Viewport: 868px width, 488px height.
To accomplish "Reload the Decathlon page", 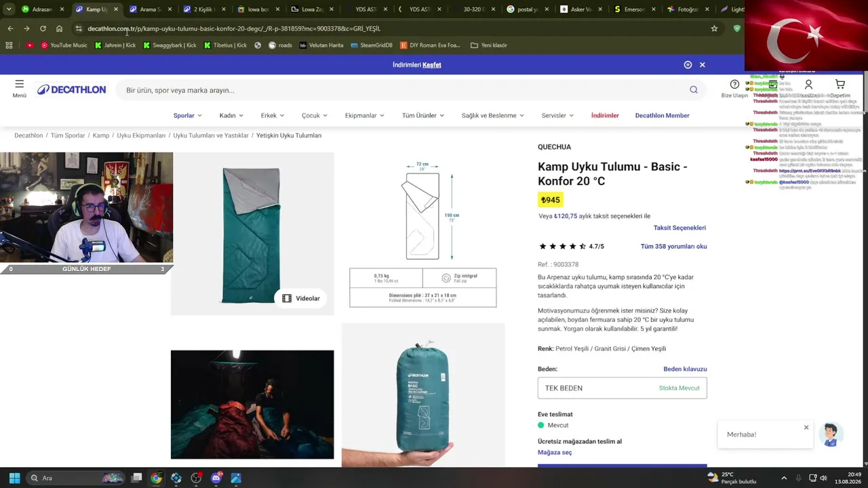I will [x=43, y=28].
